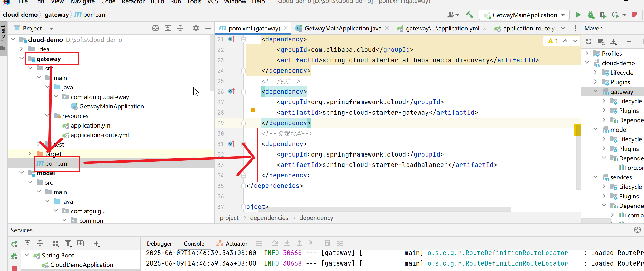Jump to previous warning arrow
Screen dimensions: 644x271
pyautogui.click(x=565, y=41)
